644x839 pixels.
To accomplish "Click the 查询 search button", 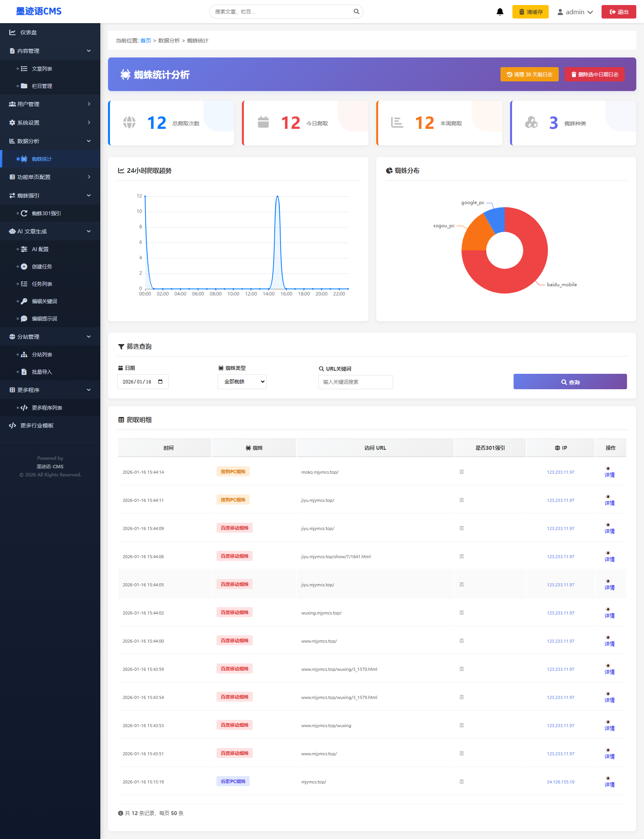I will [x=570, y=382].
